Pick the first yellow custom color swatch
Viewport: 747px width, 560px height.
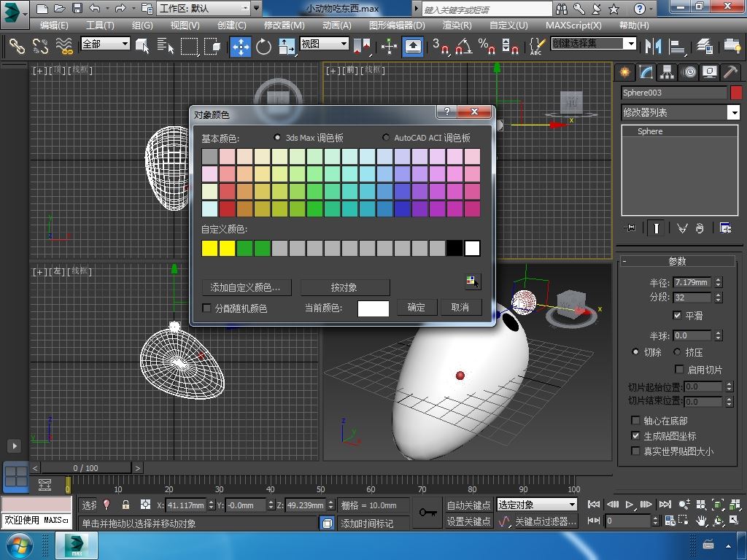(209, 248)
